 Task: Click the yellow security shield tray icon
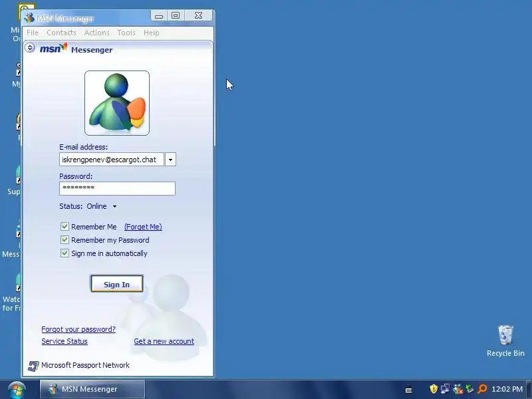click(x=434, y=389)
